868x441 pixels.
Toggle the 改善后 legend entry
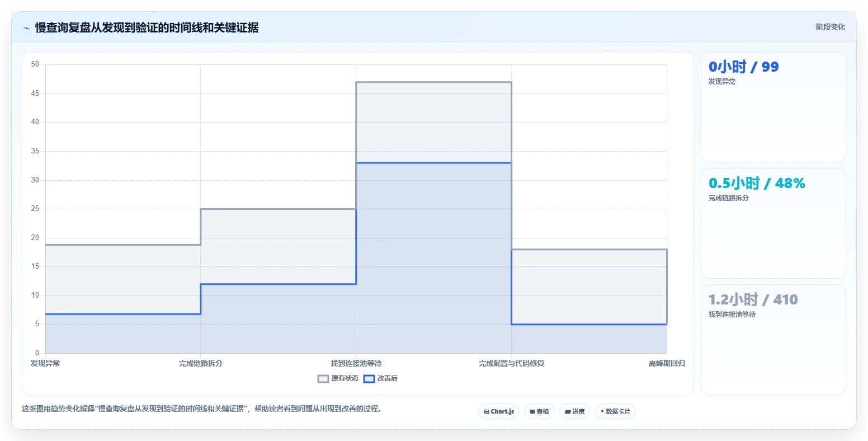(381, 378)
